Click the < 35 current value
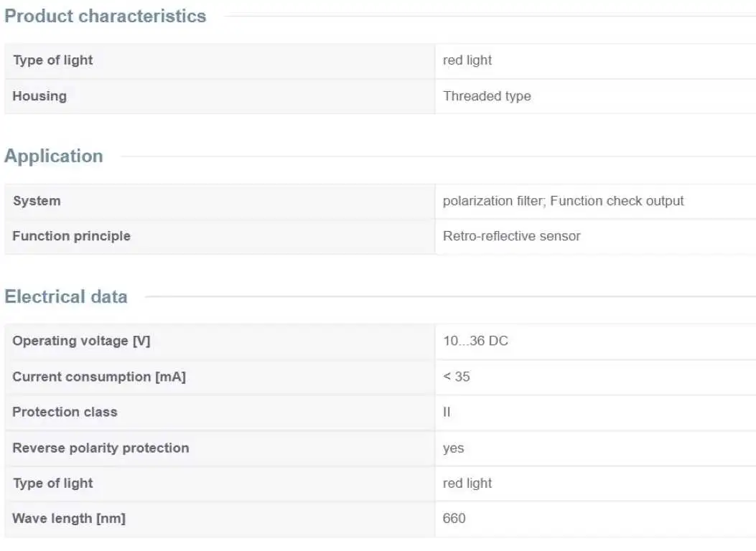This screenshot has width=756, height=551. (456, 377)
